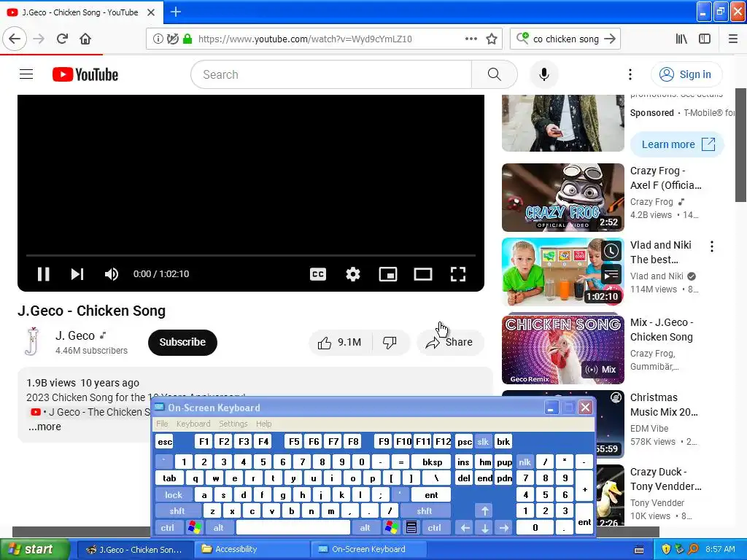Click the Learn more ad button
This screenshot has height=560, width=747.
(678, 144)
